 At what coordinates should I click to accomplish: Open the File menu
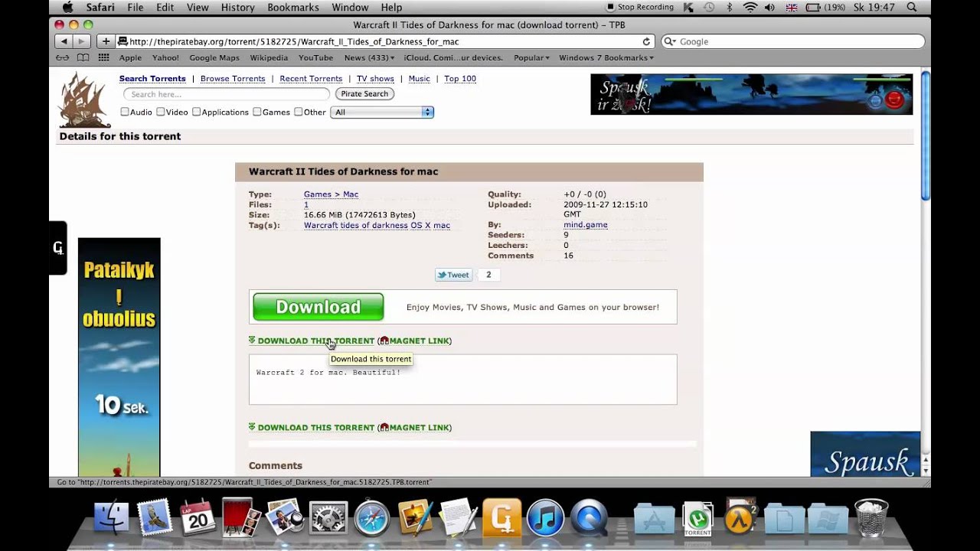coord(136,8)
